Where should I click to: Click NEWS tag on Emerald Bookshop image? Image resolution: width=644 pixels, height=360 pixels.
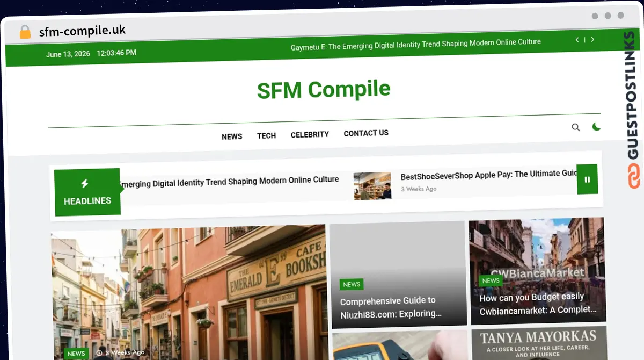pyautogui.click(x=76, y=353)
